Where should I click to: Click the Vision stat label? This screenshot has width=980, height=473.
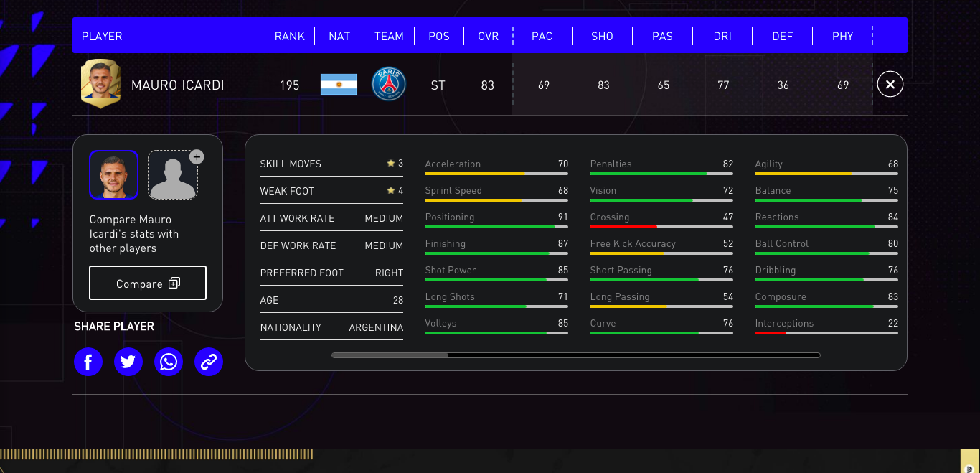pyautogui.click(x=603, y=190)
